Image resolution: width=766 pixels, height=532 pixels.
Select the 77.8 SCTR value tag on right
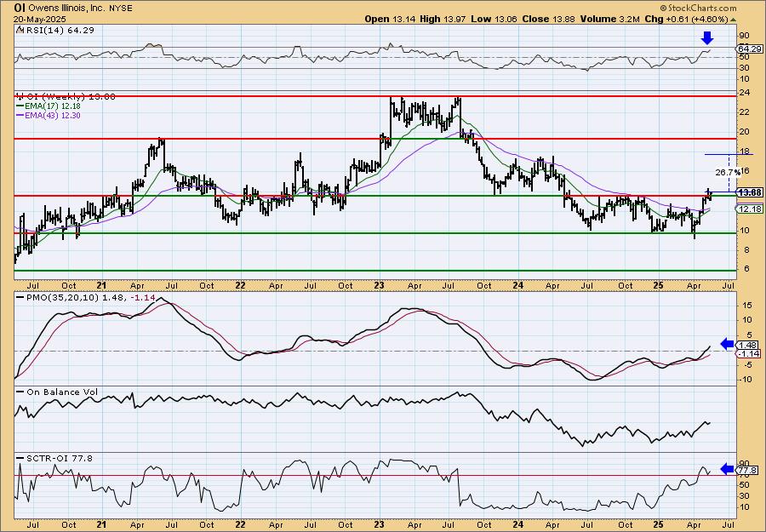coord(749,470)
